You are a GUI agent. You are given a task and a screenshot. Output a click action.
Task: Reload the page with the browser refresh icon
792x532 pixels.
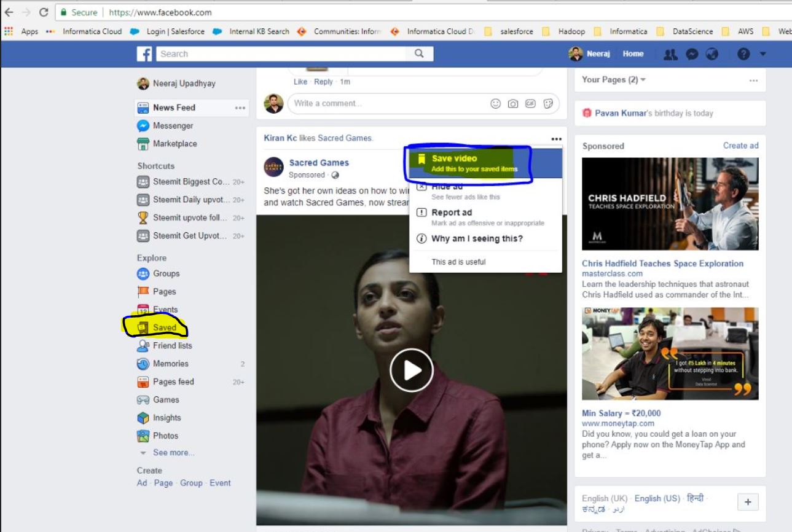[x=44, y=12]
